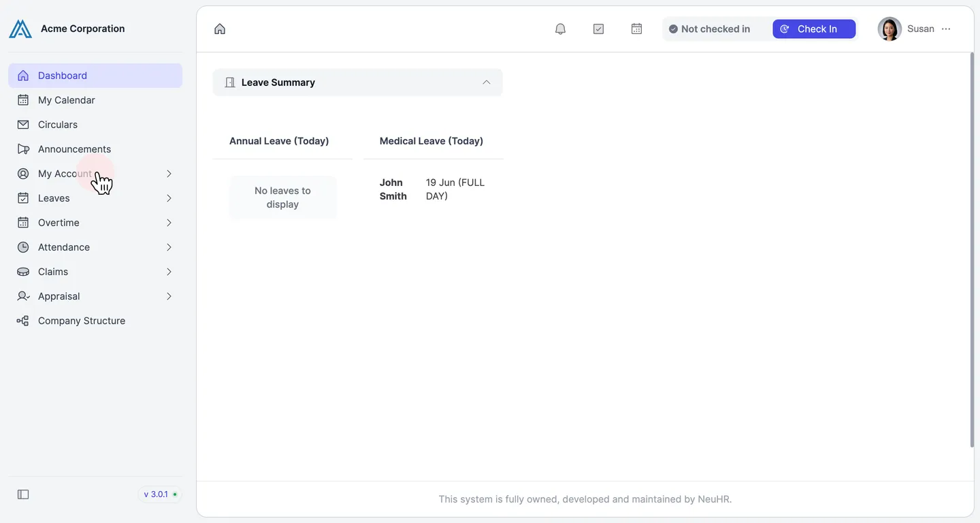980x523 pixels.
Task: Open the Company Structure page
Action: coord(95,321)
